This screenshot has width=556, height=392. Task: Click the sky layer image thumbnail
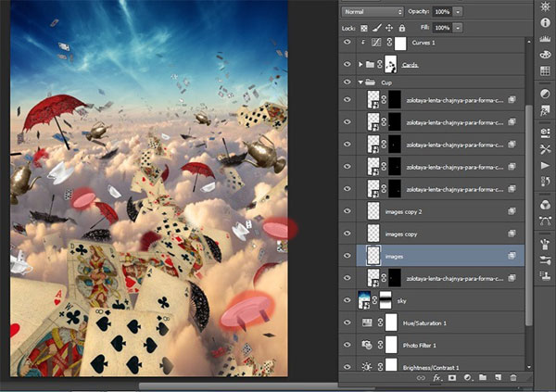pos(365,300)
